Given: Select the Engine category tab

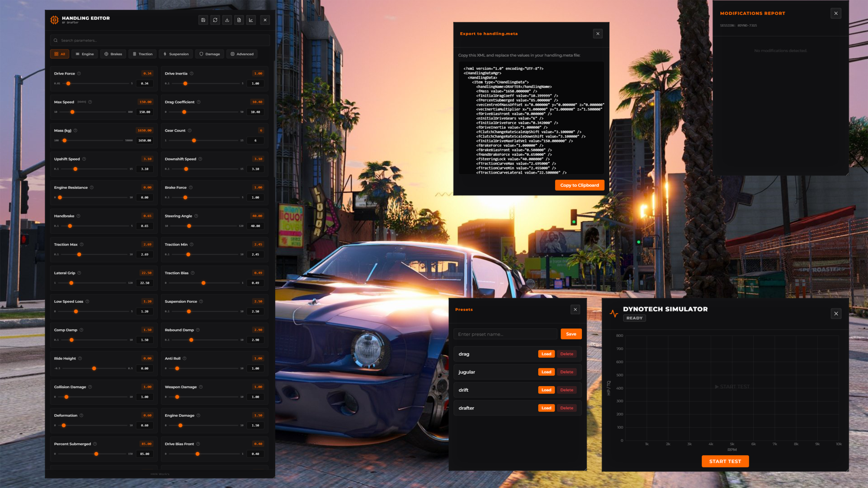Looking at the screenshot, I should click(x=85, y=54).
